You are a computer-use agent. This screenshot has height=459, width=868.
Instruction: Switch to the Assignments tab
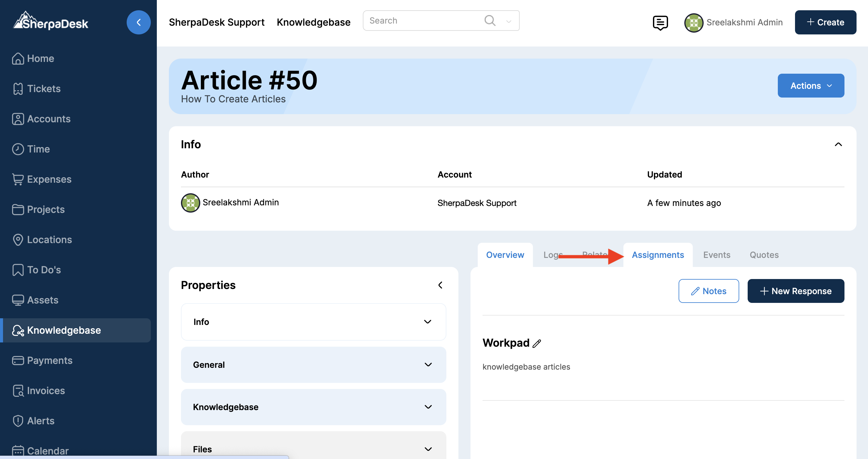[x=657, y=255]
